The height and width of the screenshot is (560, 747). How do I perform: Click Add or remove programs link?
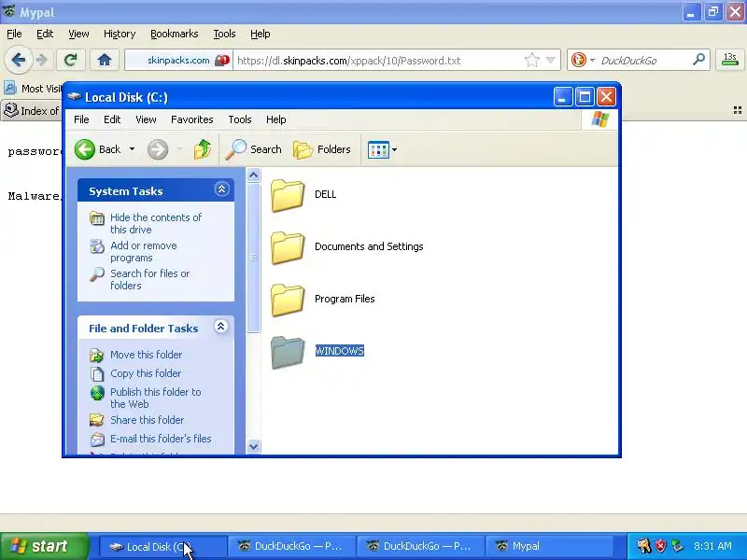[144, 251]
